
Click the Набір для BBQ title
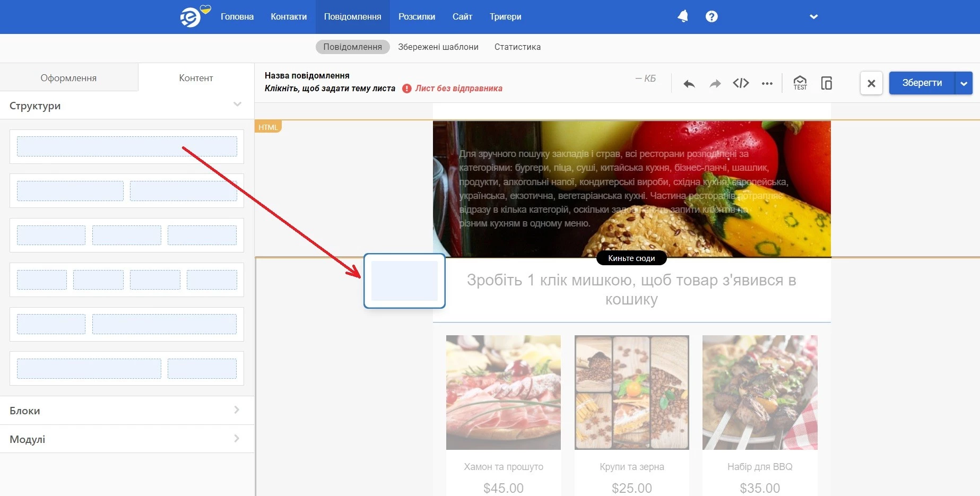point(760,467)
